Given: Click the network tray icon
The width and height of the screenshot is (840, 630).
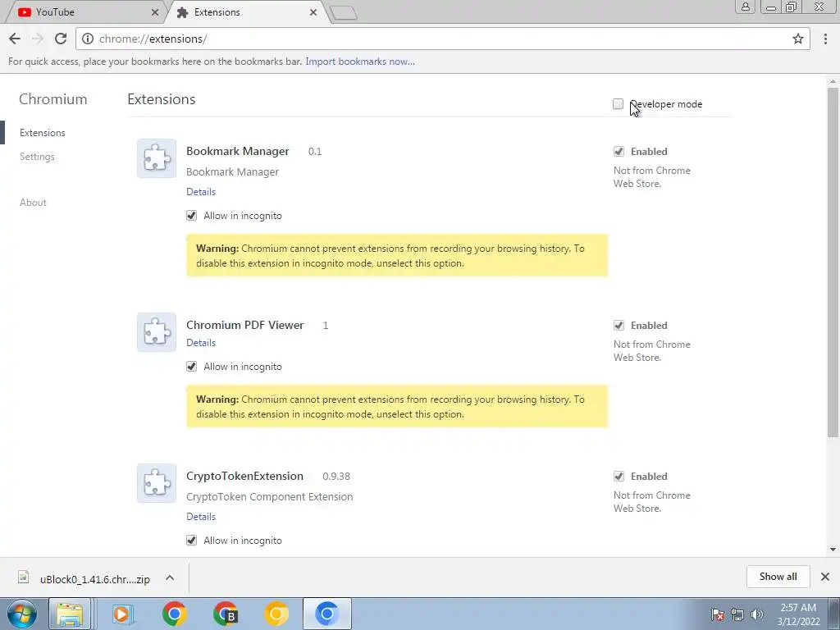Looking at the screenshot, I should [x=737, y=614].
